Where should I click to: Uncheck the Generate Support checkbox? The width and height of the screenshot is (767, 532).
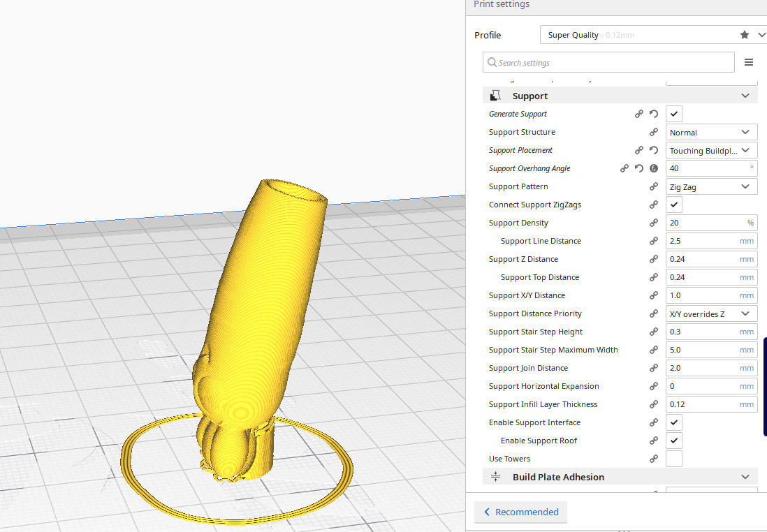click(673, 113)
